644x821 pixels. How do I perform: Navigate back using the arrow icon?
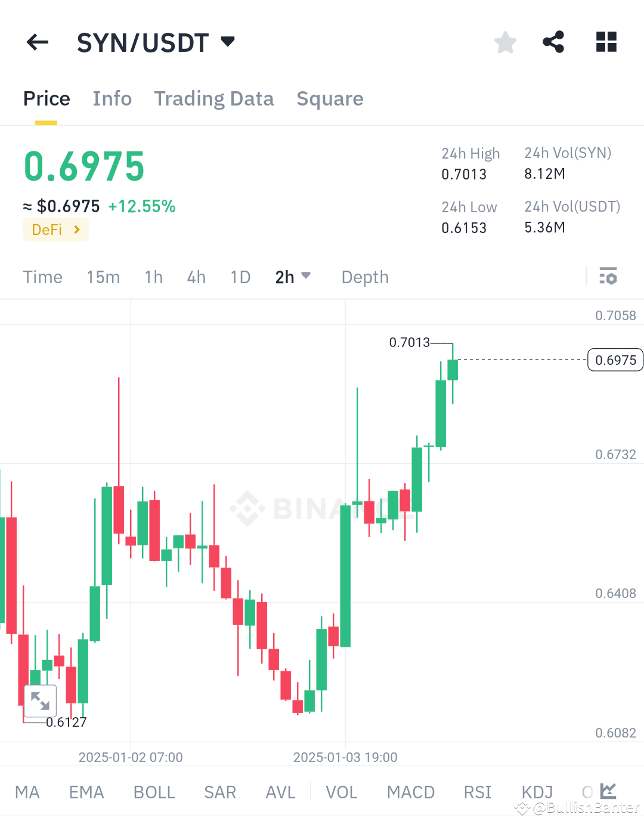coord(37,42)
